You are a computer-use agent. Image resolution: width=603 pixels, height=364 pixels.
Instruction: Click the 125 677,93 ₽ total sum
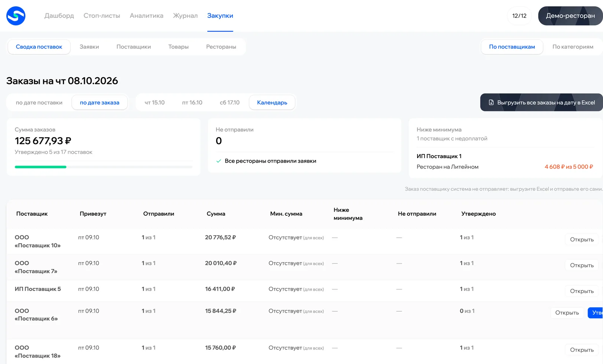tap(43, 141)
